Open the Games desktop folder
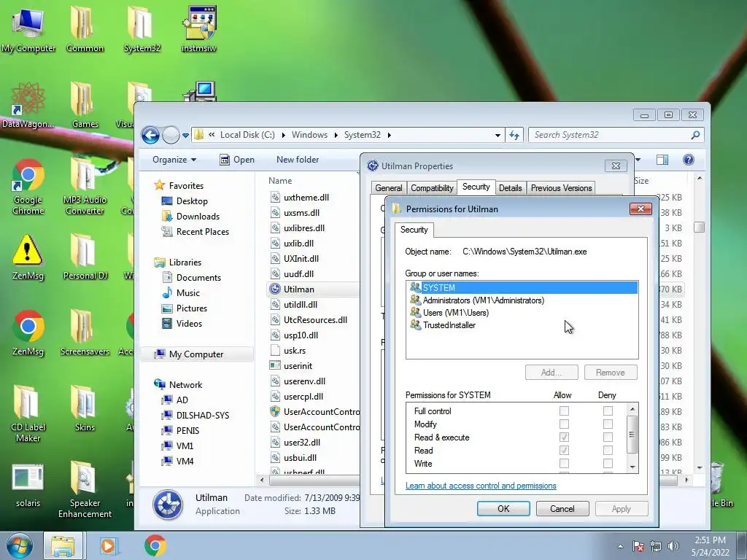This screenshot has width=747, height=560. coord(85,106)
